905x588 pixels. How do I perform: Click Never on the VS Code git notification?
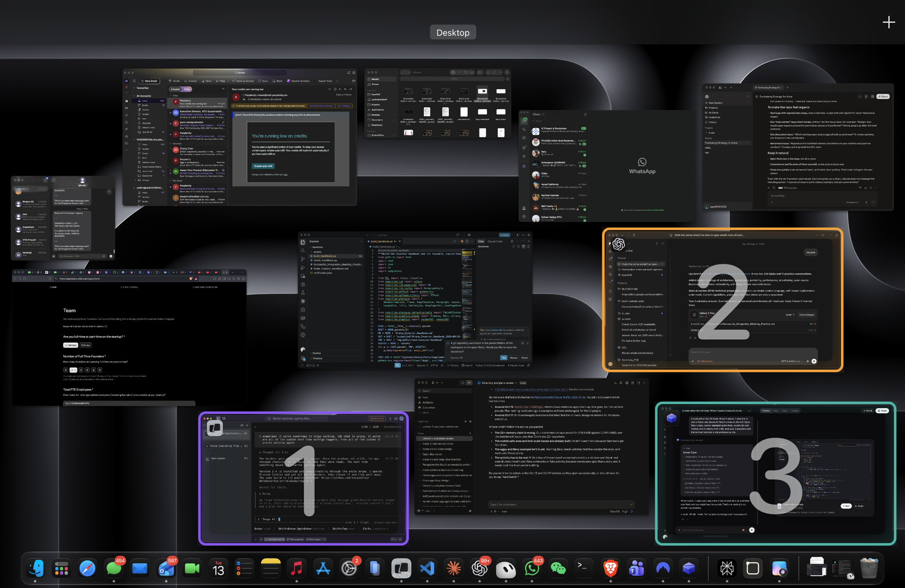coord(524,358)
